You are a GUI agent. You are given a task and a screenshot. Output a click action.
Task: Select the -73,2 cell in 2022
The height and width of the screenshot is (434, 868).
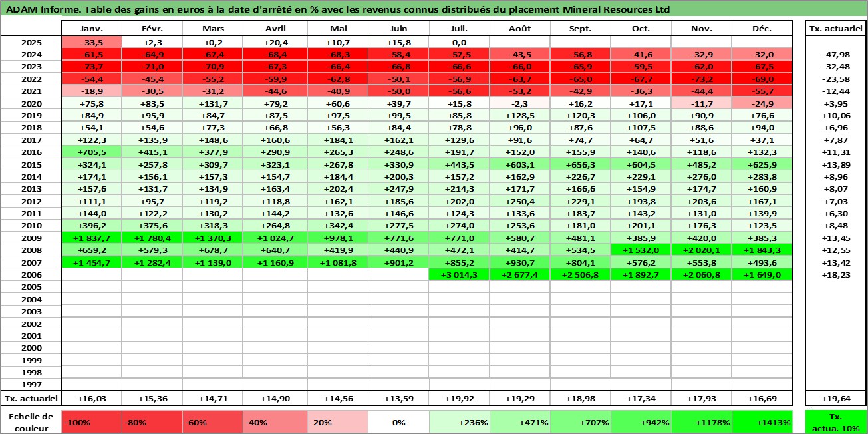(x=702, y=79)
